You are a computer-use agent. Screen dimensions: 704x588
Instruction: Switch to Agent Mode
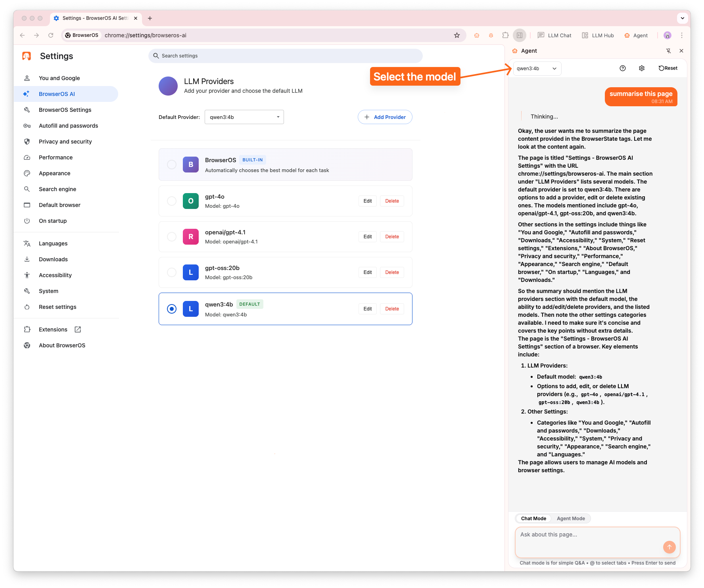[x=571, y=519]
